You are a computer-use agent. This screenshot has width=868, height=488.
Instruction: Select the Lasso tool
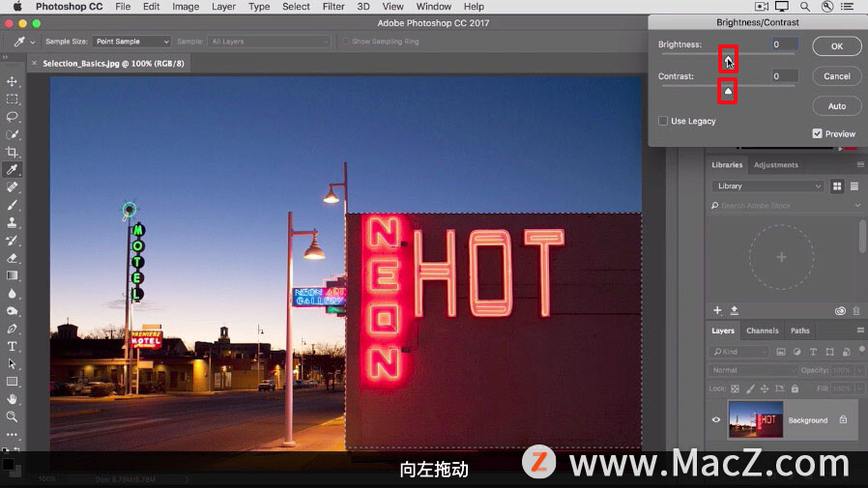pyautogui.click(x=12, y=117)
